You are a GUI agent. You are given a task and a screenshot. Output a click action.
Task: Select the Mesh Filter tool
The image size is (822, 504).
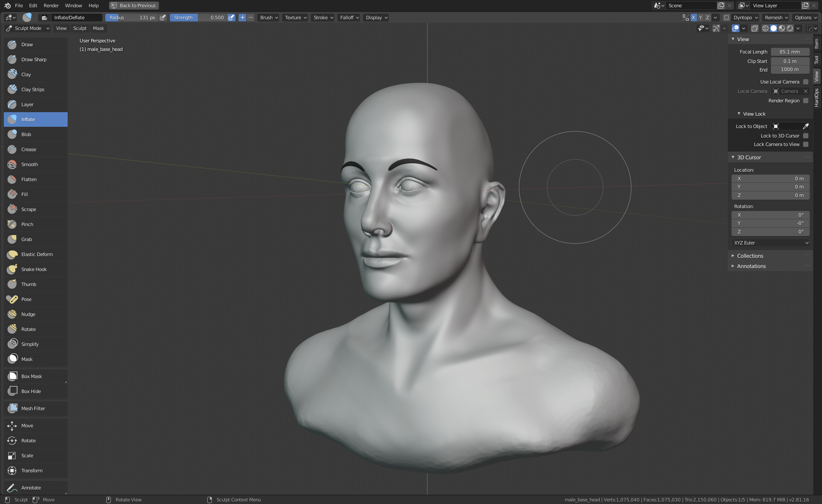(x=33, y=409)
